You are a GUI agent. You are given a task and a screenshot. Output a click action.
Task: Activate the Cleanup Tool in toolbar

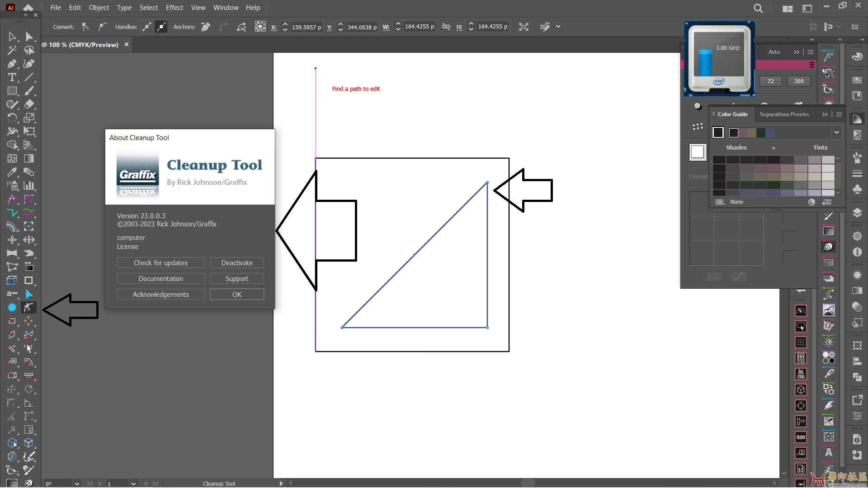point(28,308)
